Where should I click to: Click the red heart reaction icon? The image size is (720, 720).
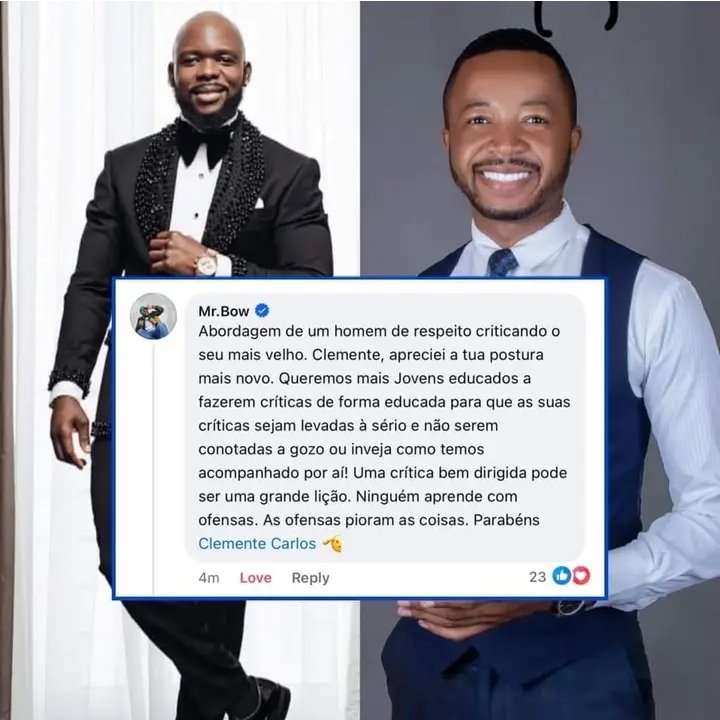(x=581, y=576)
